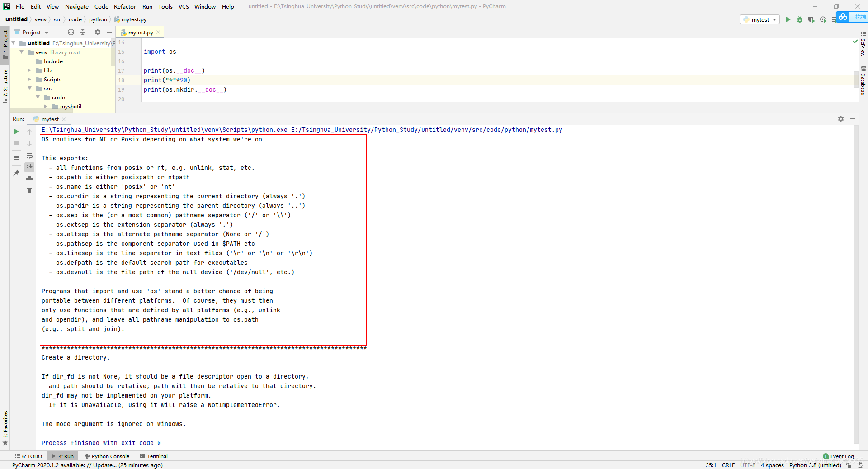The width and height of the screenshot is (868, 469).
Task: Collapse the untitled project root
Action: pyautogui.click(x=14, y=43)
